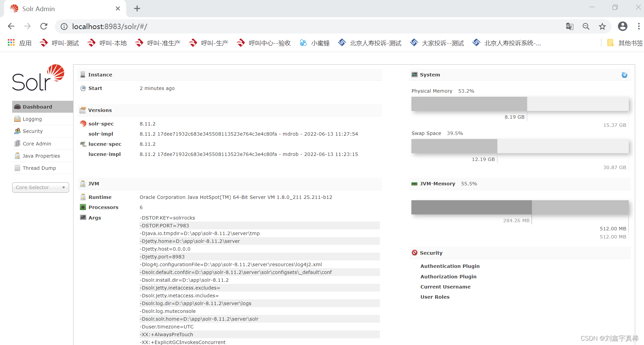Open the Chrome three-dot menu
The width and height of the screenshot is (644, 345).
click(x=639, y=26)
